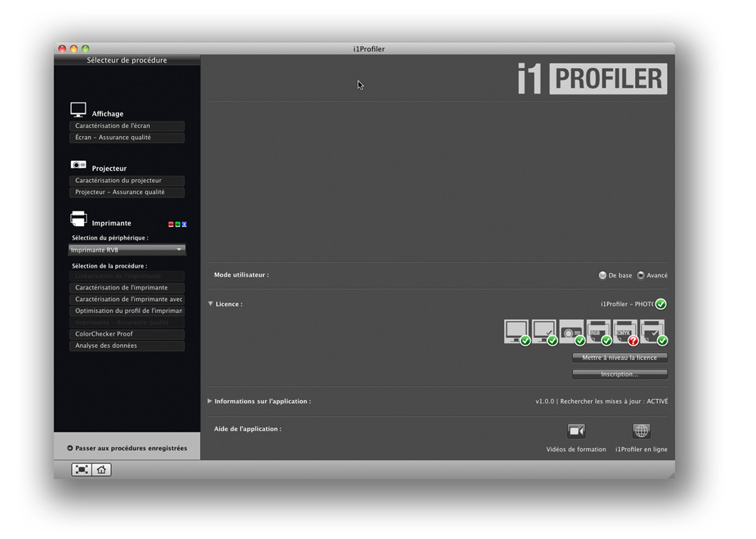The height and width of the screenshot is (539, 756).
Task: Select the Avancé user mode
Action: point(641,275)
